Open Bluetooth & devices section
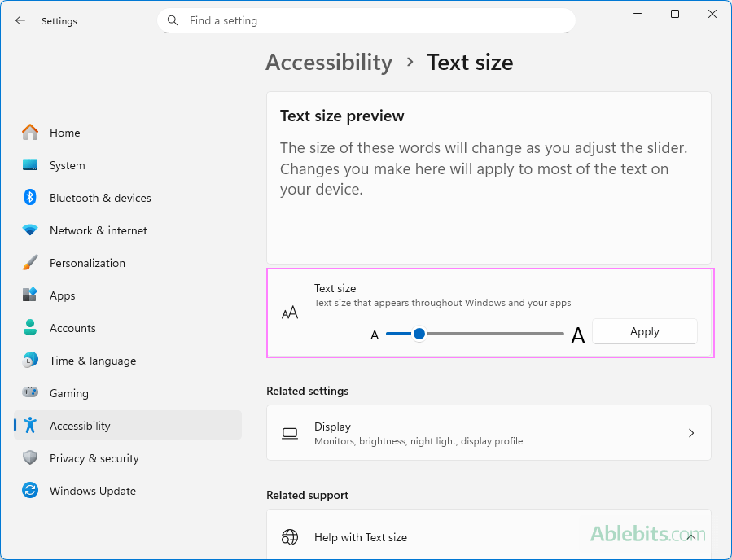The image size is (732, 560). [x=128, y=198]
